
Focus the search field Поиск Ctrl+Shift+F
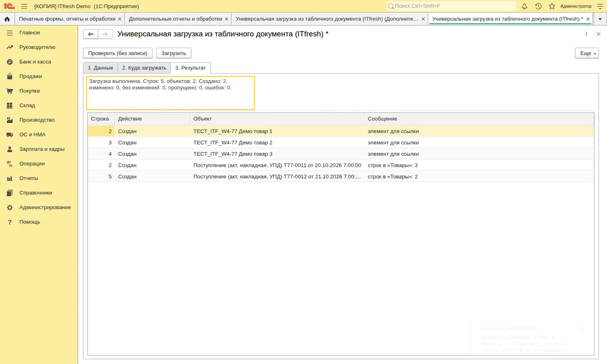coord(451,6)
